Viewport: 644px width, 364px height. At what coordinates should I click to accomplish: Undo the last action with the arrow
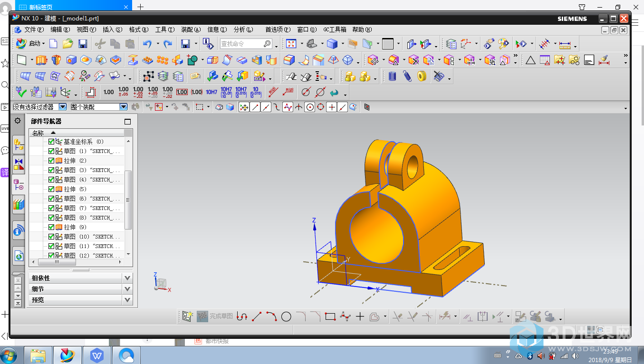147,44
